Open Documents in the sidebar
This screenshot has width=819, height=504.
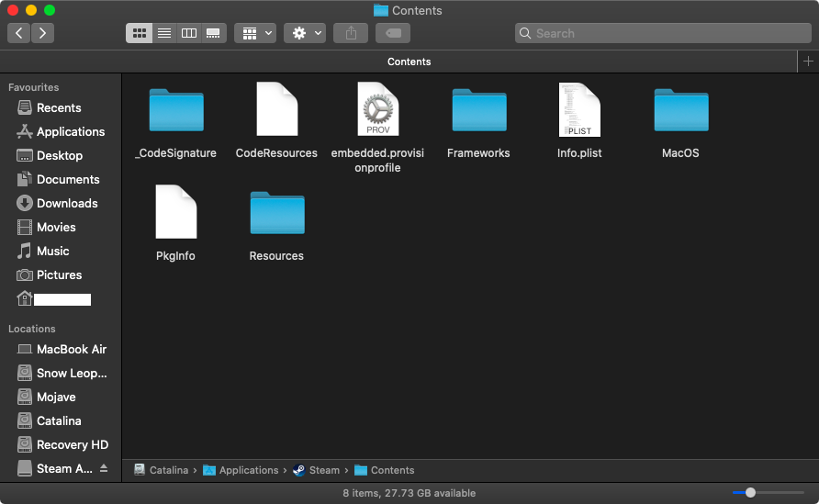[59, 179]
